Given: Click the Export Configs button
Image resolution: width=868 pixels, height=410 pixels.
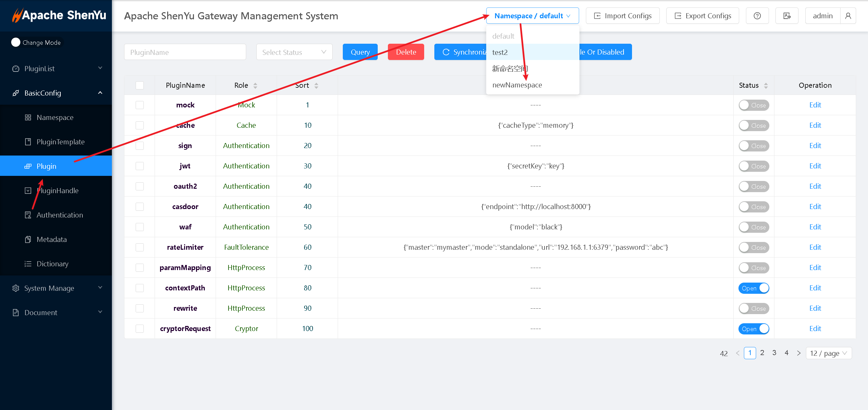Looking at the screenshot, I should 703,16.
